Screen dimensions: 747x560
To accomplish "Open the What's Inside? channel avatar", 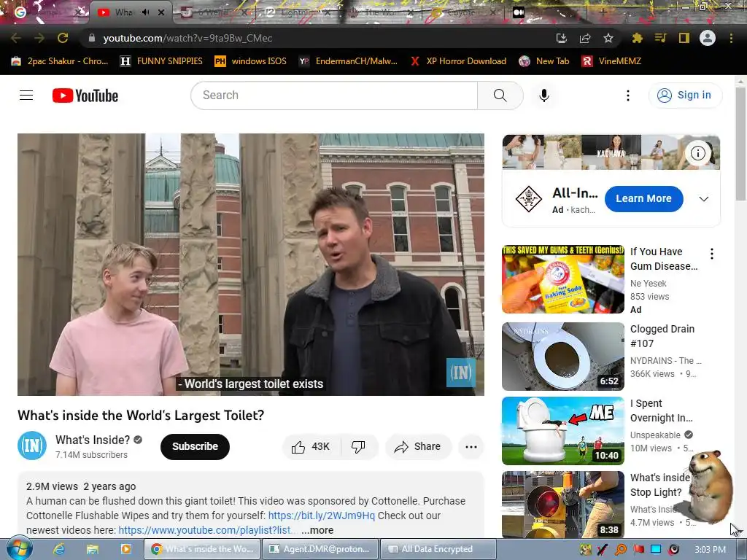I will point(32,446).
